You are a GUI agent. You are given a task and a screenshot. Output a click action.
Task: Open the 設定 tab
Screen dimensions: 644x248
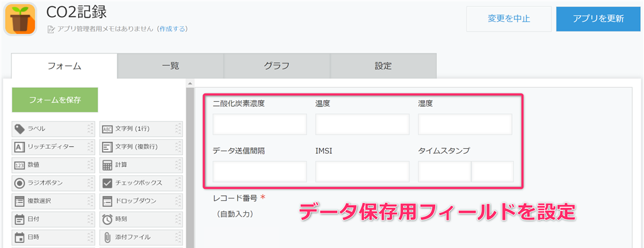[x=383, y=65]
